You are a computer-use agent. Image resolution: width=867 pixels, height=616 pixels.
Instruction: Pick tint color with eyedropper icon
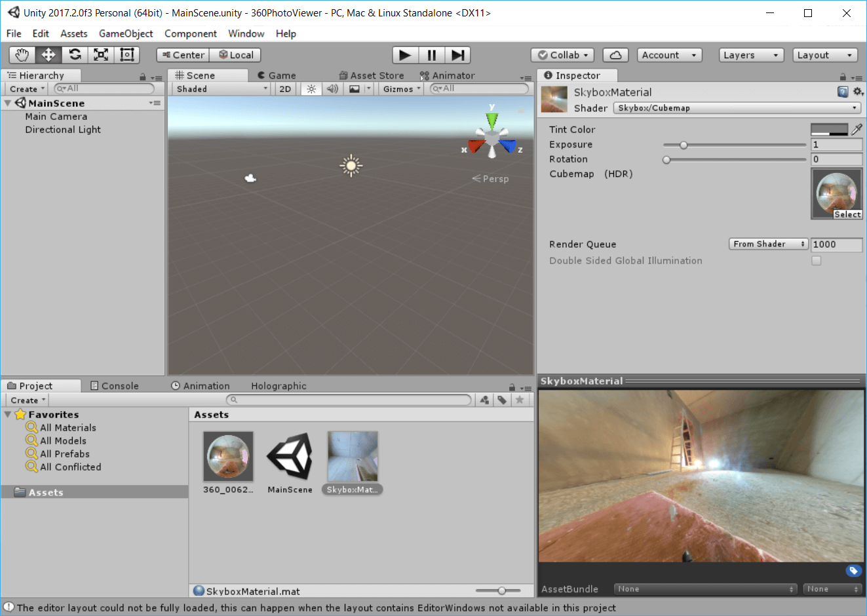[x=857, y=130]
